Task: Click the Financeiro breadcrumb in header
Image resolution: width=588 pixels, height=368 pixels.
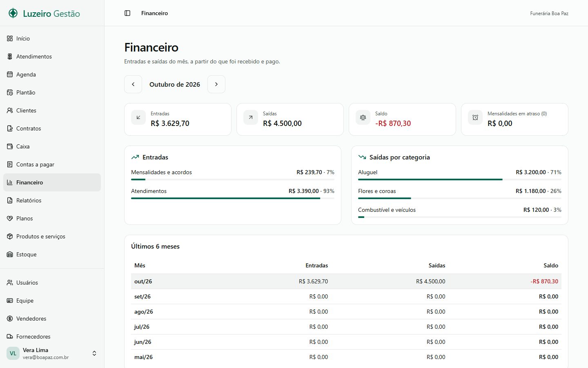Action: 154,13
